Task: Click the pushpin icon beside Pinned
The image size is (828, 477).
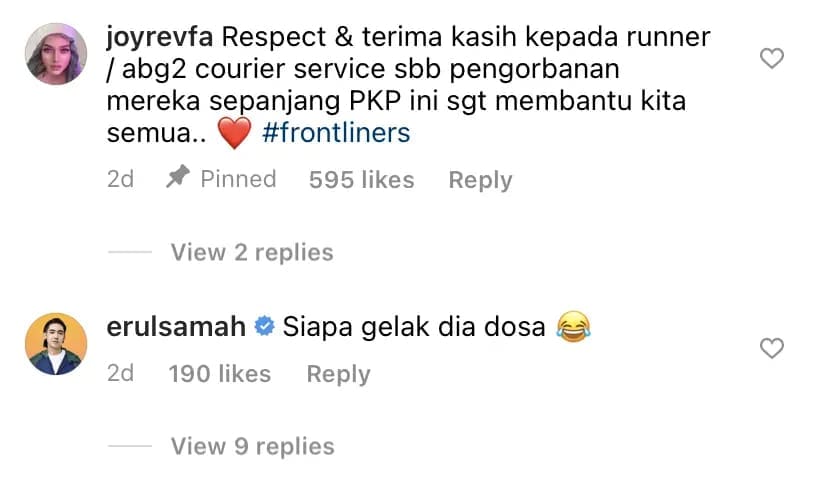Action: coord(177,177)
